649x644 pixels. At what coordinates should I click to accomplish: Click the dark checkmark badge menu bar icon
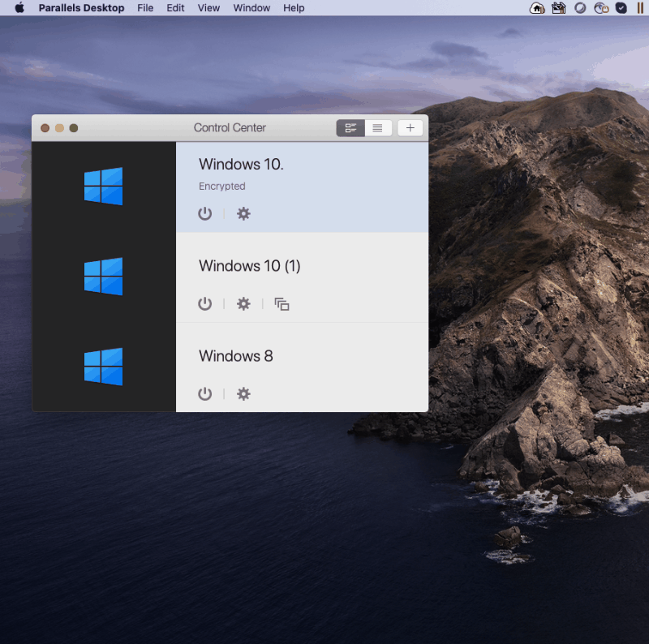(x=621, y=8)
